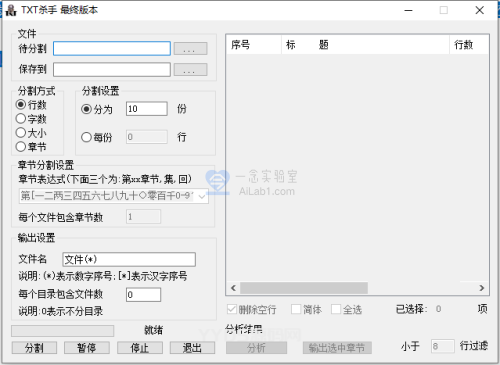Click the 暂停 button
This screenshot has width=500, height=365.
pos(87,348)
